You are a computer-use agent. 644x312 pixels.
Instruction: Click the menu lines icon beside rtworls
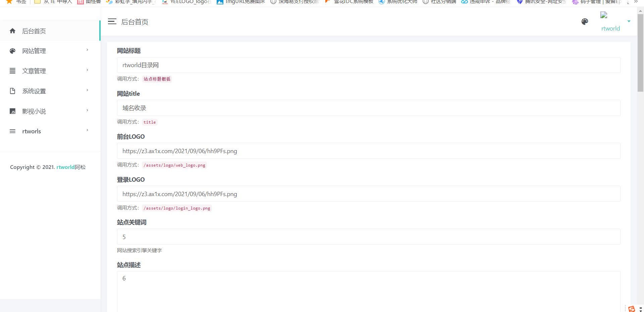[x=13, y=131]
